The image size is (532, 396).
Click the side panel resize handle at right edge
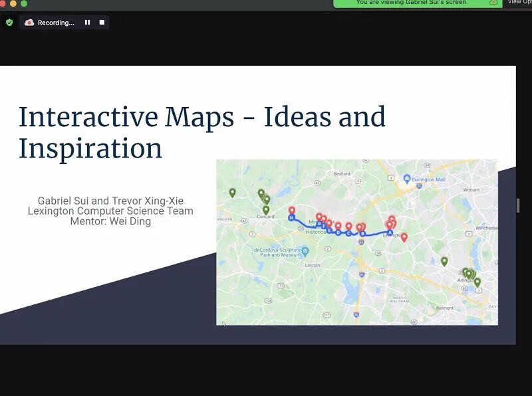point(518,205)
